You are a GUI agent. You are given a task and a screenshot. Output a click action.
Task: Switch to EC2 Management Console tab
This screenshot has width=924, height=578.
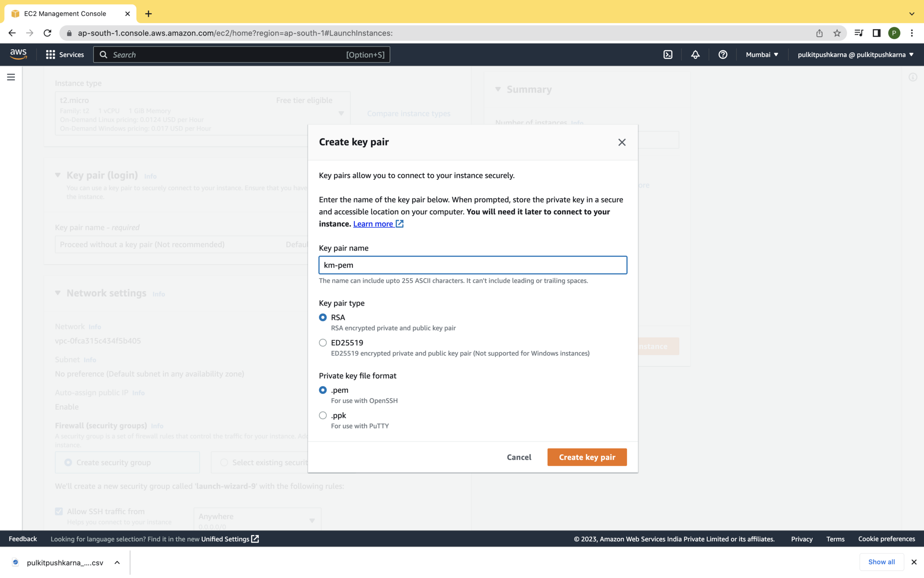click(x=65, y=14)
